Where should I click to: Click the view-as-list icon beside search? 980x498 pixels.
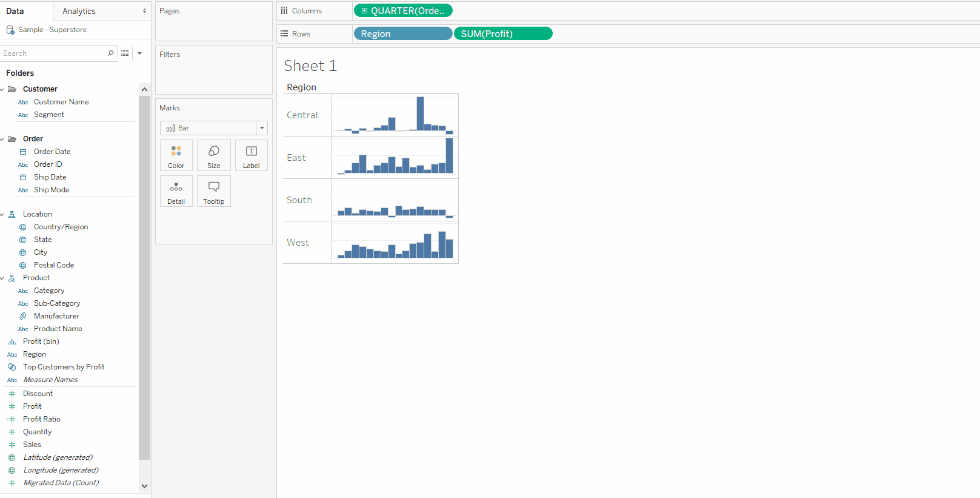[x=125, y=53]
